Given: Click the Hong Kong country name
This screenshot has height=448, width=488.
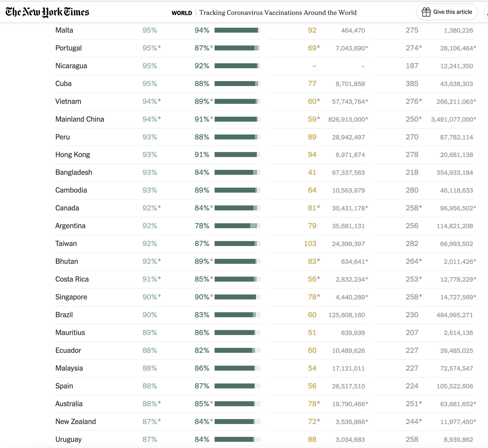Looking at the screenshot, I should tap(73, 155).
